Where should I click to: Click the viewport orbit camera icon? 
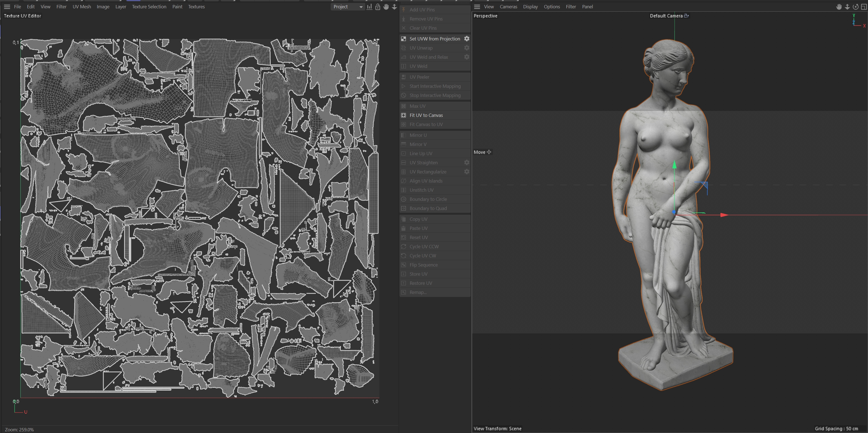[855, 7]
